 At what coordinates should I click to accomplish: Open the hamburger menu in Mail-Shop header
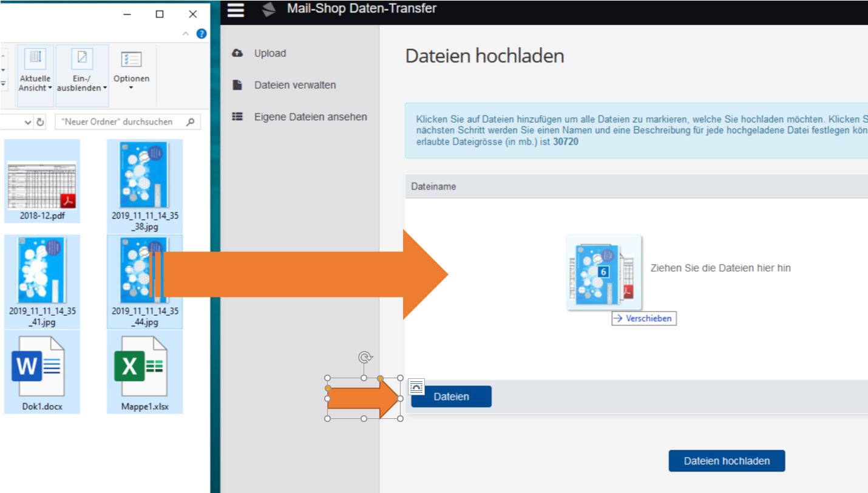pyautogui.click(x=235, y=10)
